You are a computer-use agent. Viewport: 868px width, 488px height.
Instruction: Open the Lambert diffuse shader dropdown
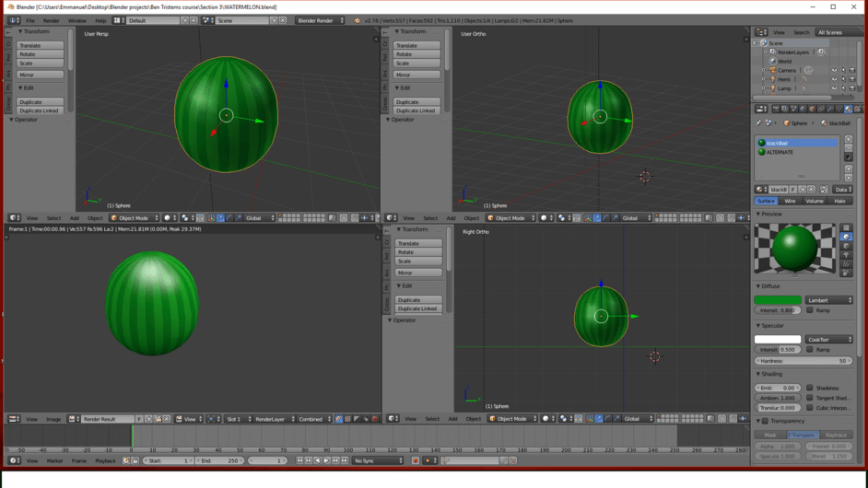(828, 300)
